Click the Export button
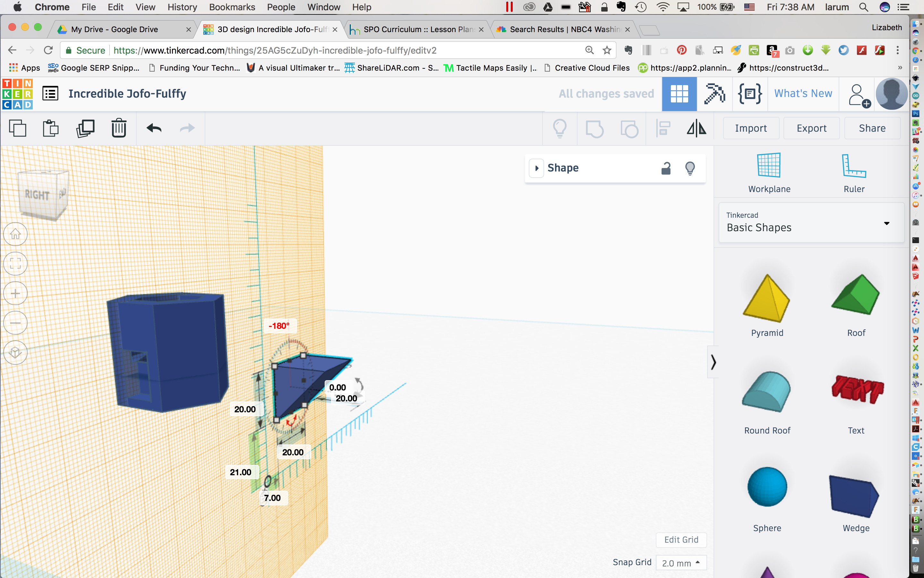 coord(811,128)
